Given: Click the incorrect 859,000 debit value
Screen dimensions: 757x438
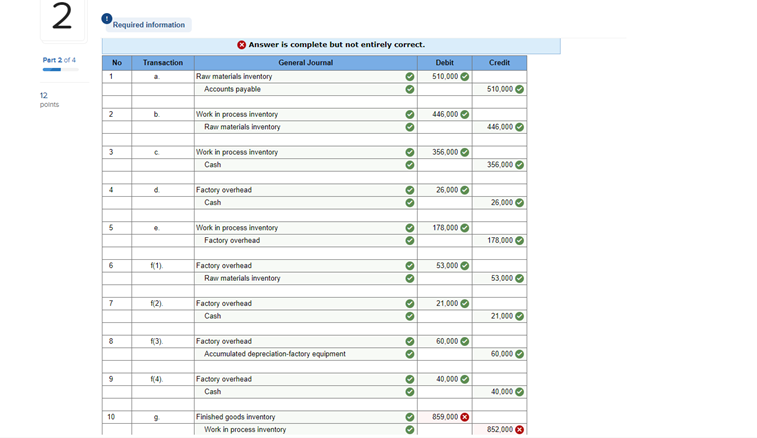Looking at the screenshot, I should tap(445, 417).
